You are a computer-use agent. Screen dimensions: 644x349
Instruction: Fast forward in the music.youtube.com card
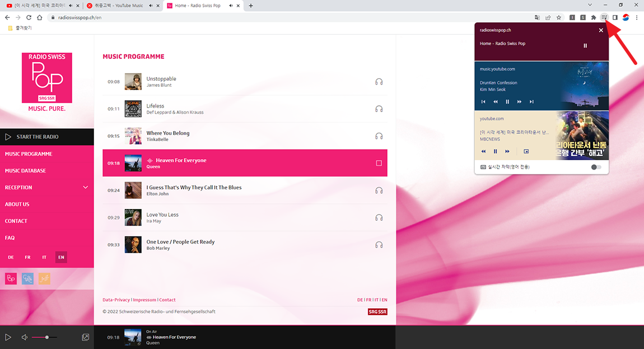(519, 101)
